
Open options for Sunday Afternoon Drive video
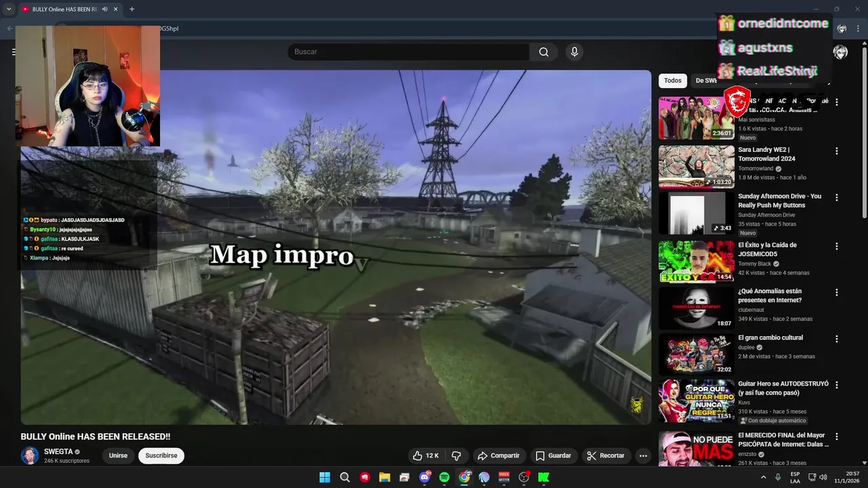point(837,197)
